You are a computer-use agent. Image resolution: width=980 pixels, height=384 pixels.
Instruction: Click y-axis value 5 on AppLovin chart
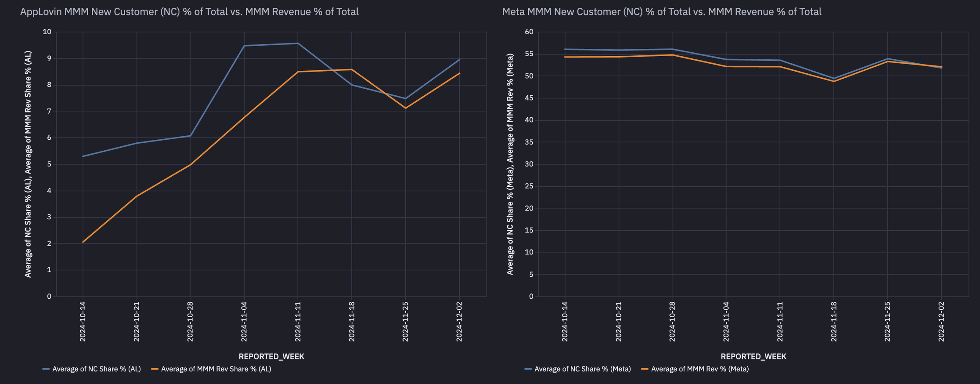coord(49,164)
